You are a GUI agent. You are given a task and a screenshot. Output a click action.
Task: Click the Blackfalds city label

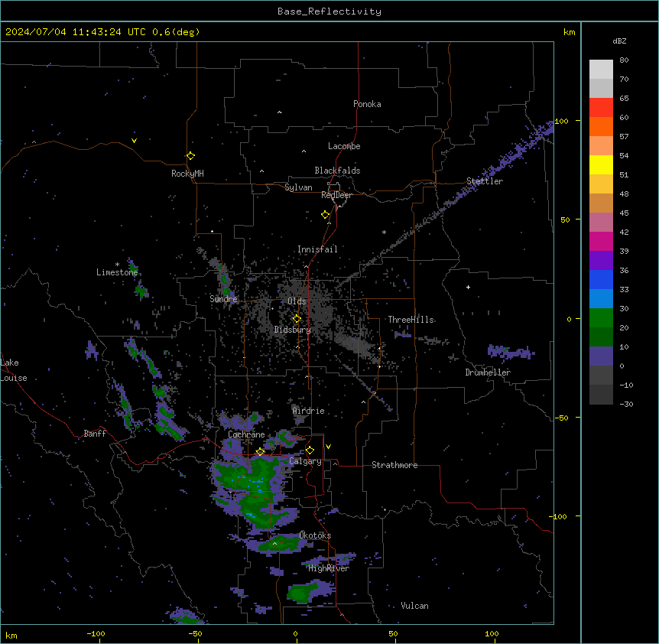(x=337, y=171)
